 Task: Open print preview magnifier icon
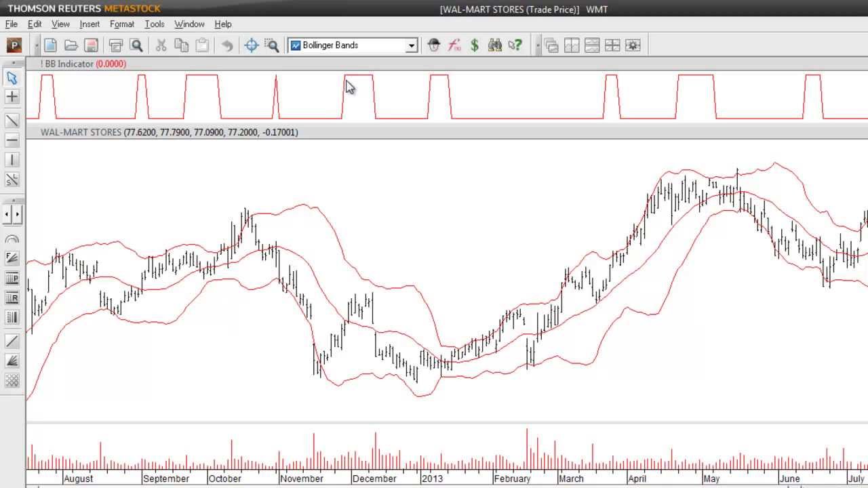136,45
